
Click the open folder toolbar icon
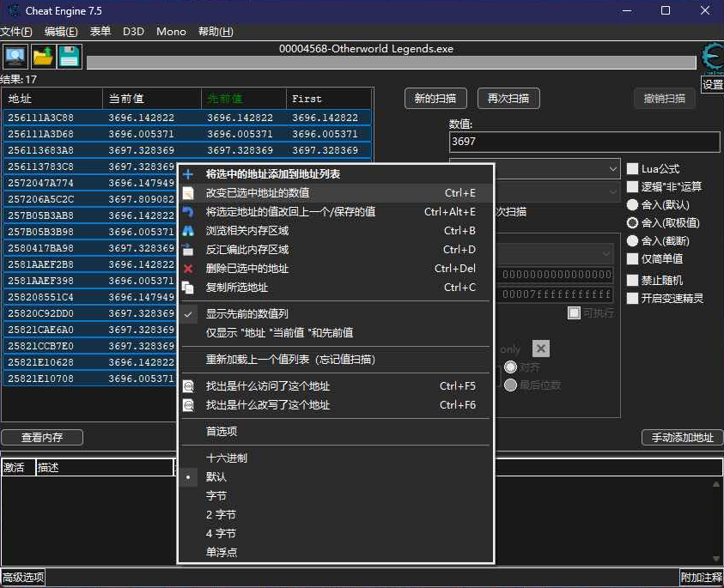(x=42, y=57)
